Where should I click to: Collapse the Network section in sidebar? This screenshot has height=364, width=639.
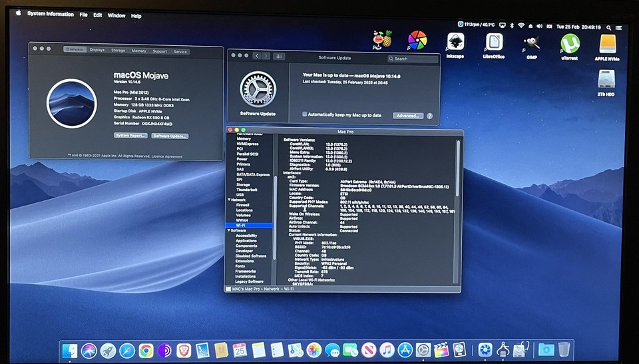click(x=229, y=200)
